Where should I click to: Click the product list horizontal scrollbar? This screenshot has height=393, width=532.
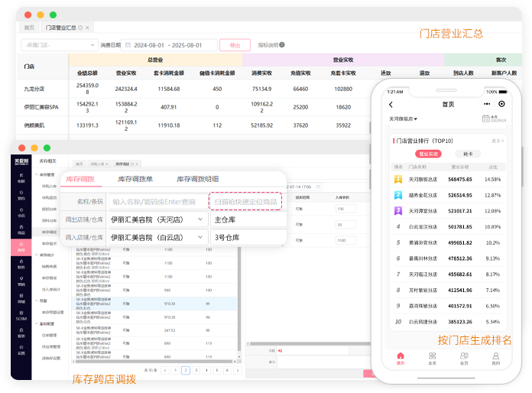pyautogui.click(x=154, y=362)
